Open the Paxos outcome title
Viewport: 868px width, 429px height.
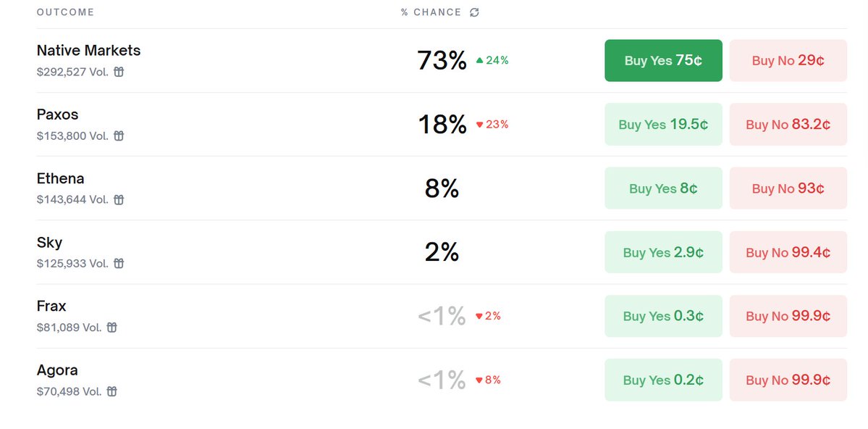pyautogui.click(x=58, y=114)
